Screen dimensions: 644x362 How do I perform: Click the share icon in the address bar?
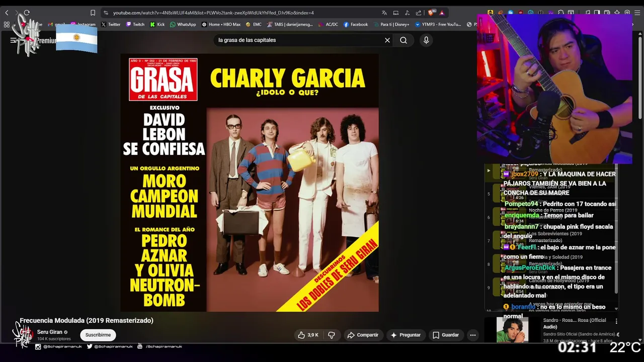point(419,13)
